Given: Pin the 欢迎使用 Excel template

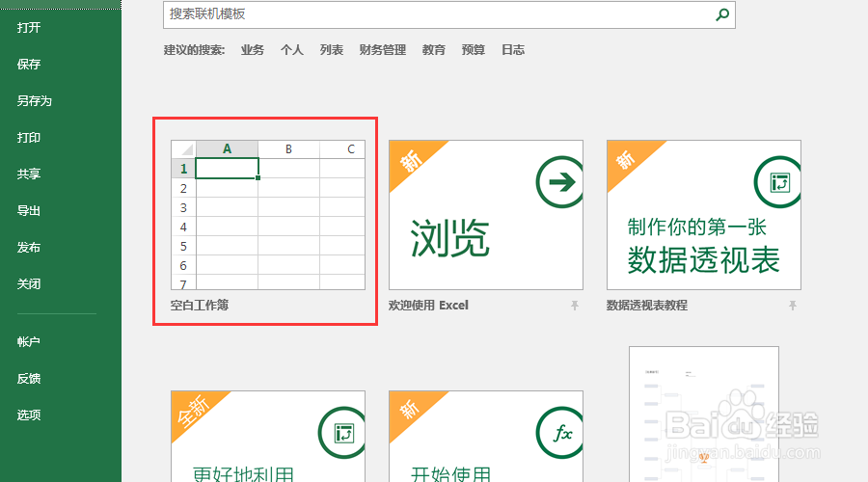Looking at the screenshot, I should (x=575, y=306).
